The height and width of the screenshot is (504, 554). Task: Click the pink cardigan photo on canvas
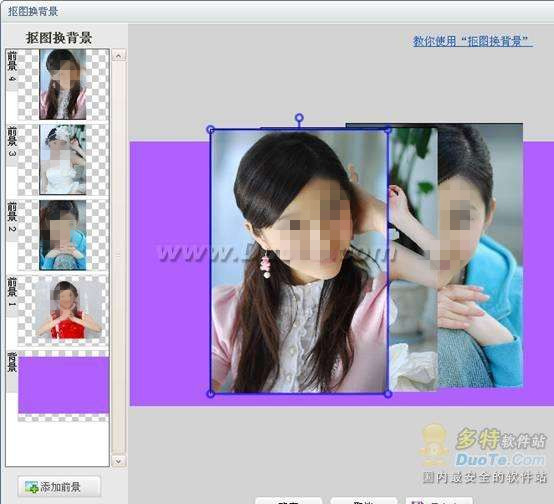299,262
